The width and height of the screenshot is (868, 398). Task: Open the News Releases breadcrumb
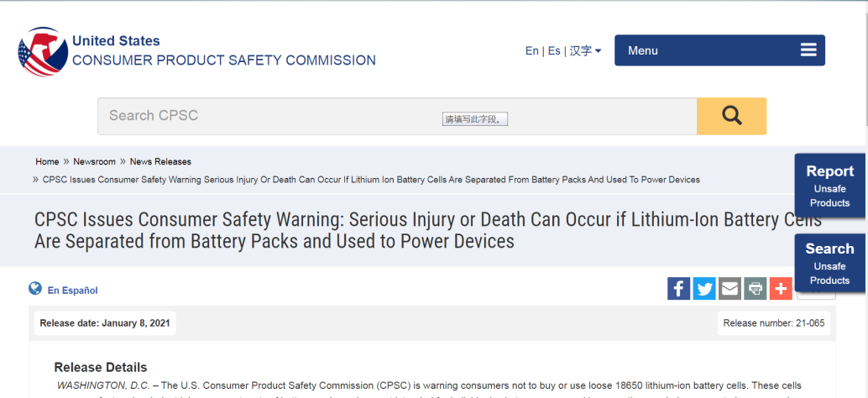tap(160, 162)
